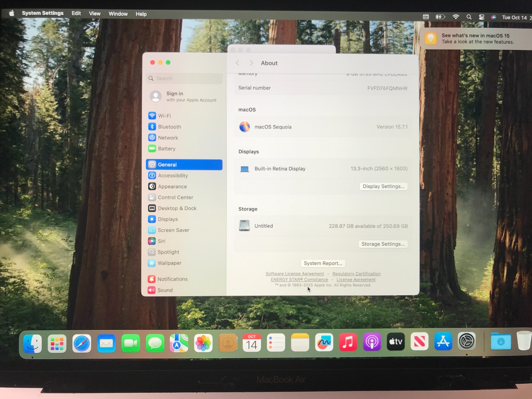Open the Regulatory Certification link

(356, 274)
